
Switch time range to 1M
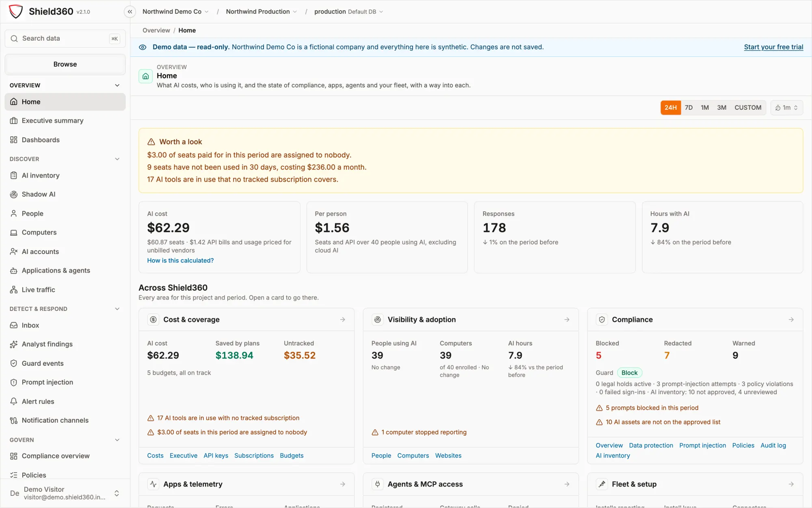(x=705, y=108)
